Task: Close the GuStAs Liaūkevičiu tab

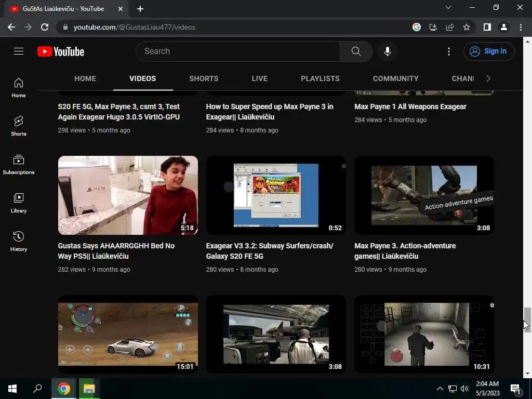Action: pyautogui.click(x=120, y=9)
